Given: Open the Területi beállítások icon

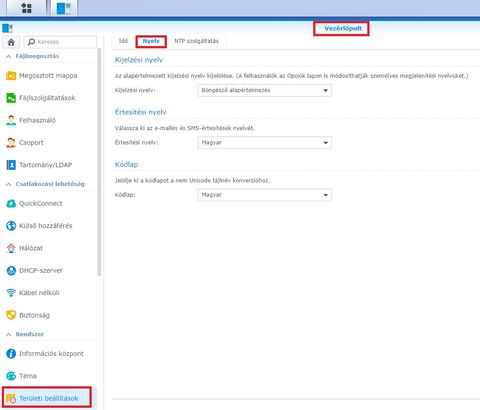Looking at the screenshot, I should [x=11, y=398].
